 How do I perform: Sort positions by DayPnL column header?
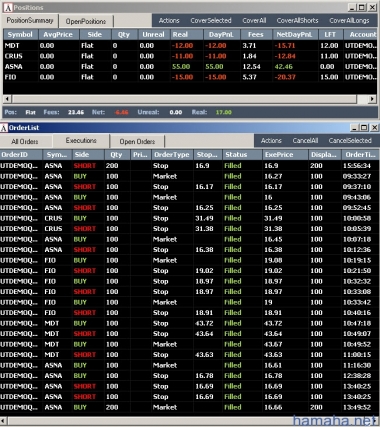pos(221,34)
